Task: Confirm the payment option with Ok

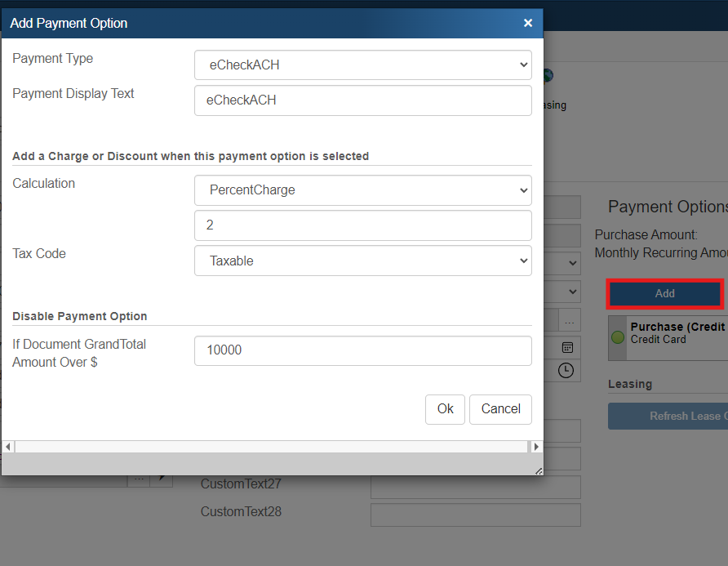Action: click(445, 409)
